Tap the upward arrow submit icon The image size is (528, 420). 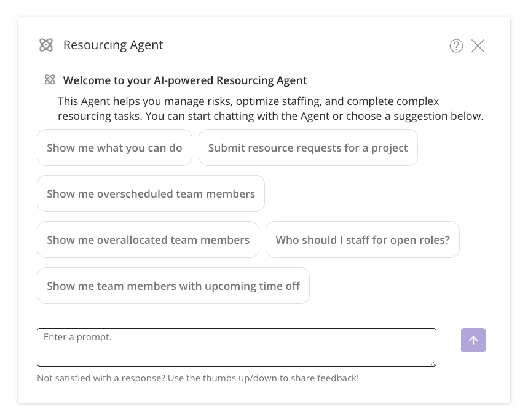(x=473, y=340)
